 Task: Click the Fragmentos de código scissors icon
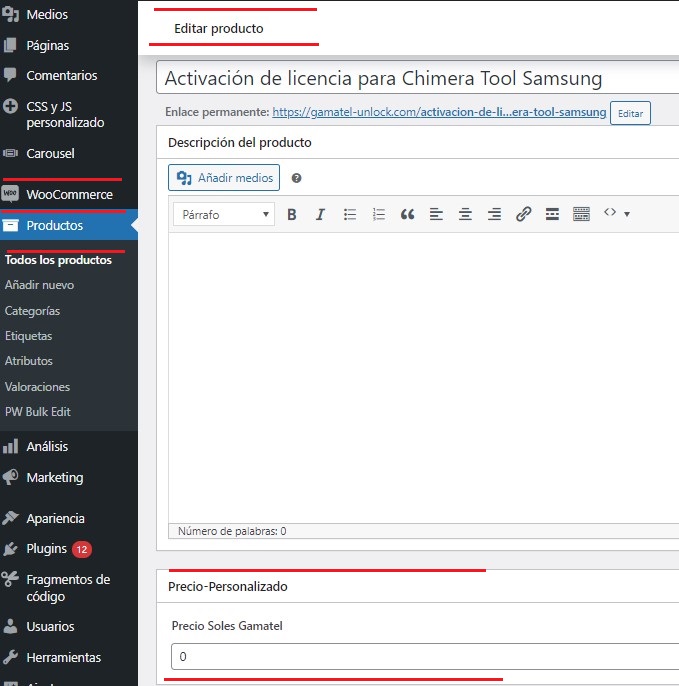[x=10, y=579]
